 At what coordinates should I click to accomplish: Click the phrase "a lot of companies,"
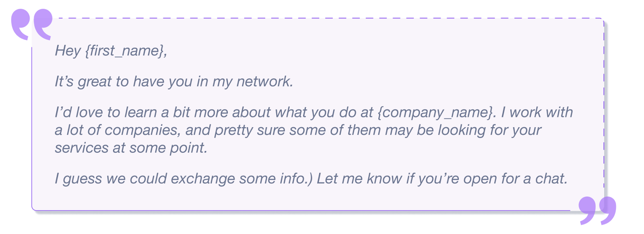tap(118, 130)
